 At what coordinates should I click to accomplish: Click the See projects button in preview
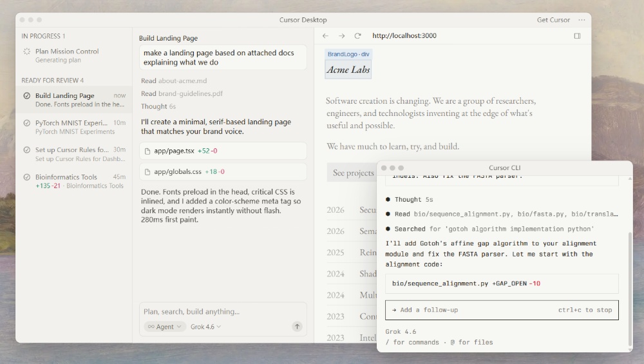[x=352, y=173]
